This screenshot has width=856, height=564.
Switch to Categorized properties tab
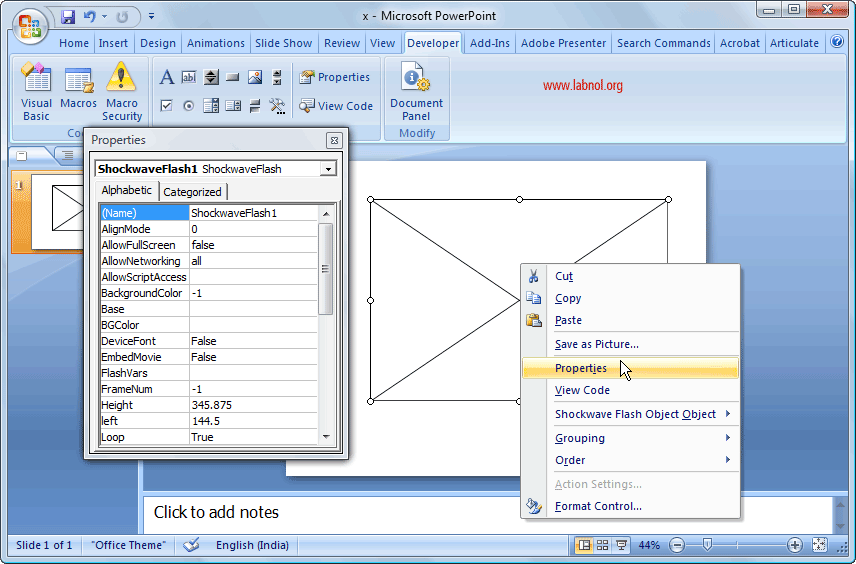tap(192, 192)
